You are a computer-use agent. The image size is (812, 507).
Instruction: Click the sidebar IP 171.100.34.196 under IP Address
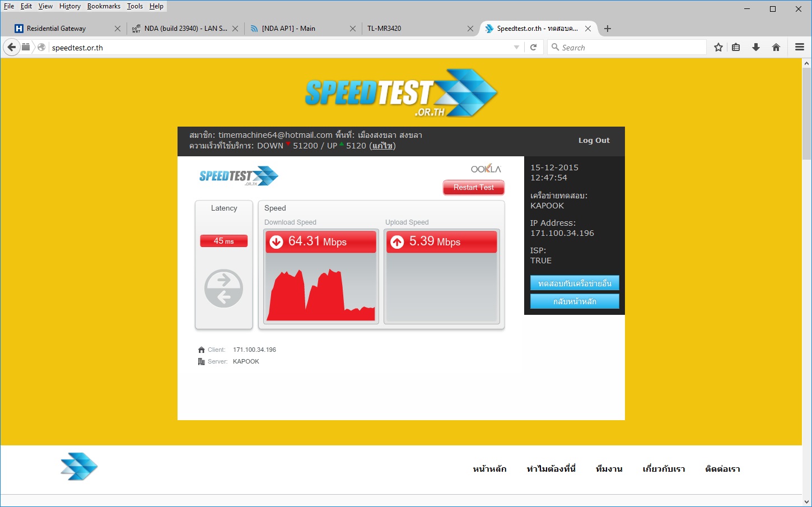pos(562,233)
